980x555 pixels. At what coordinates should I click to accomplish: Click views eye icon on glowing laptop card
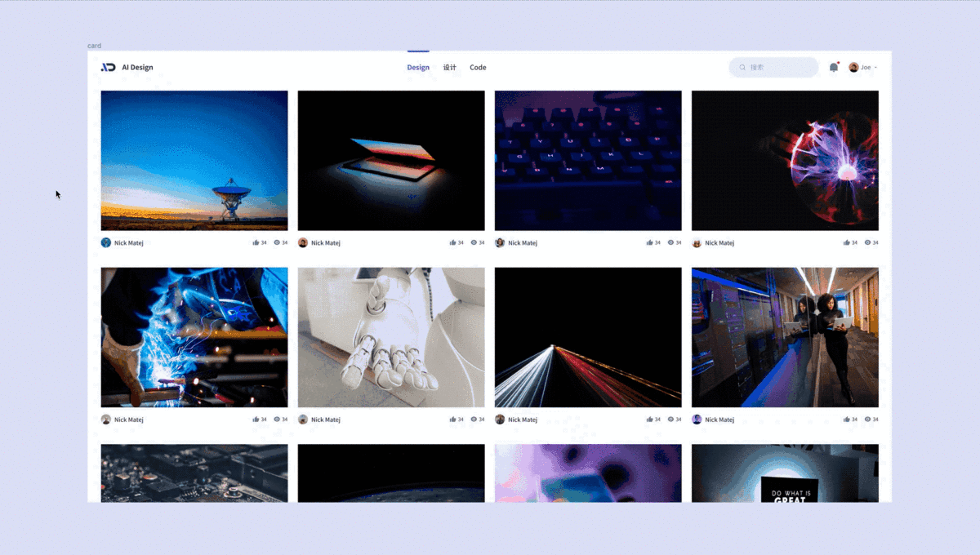(x=474, y=242)
